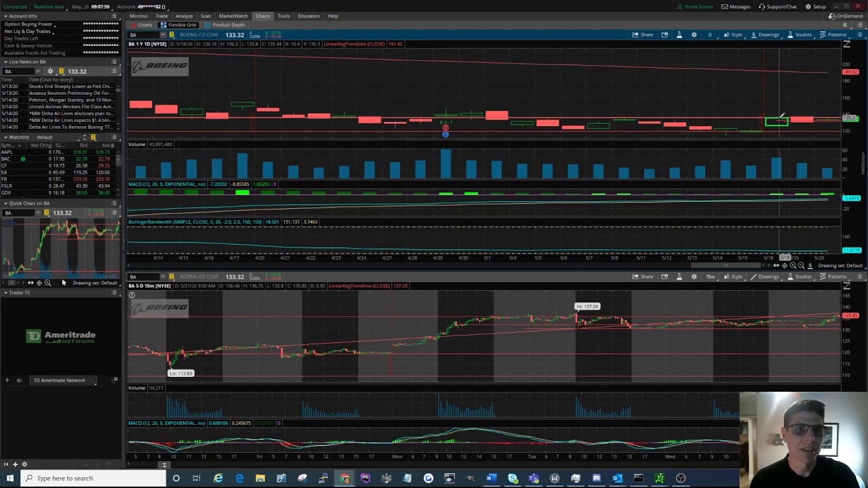Select the Product Depth sub-tab
This screenshot has height=488, width=868.
point(224,25)
